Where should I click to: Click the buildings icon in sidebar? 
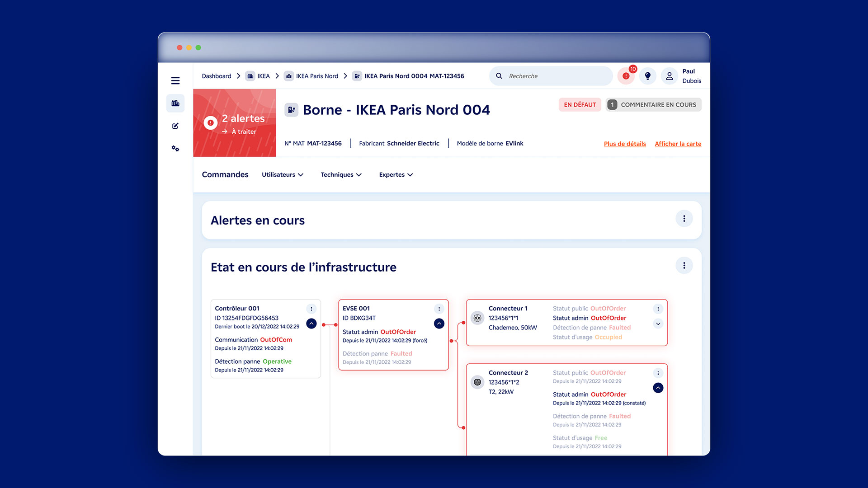[x=175, y=103]
